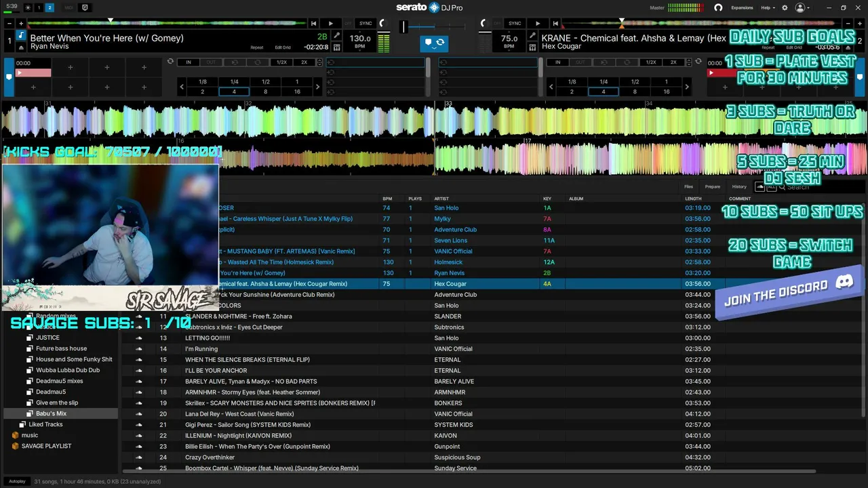Viewport: 868px width, 488px height.
Task: Select the Babu's Mix crate
Action: coord(51,413)
